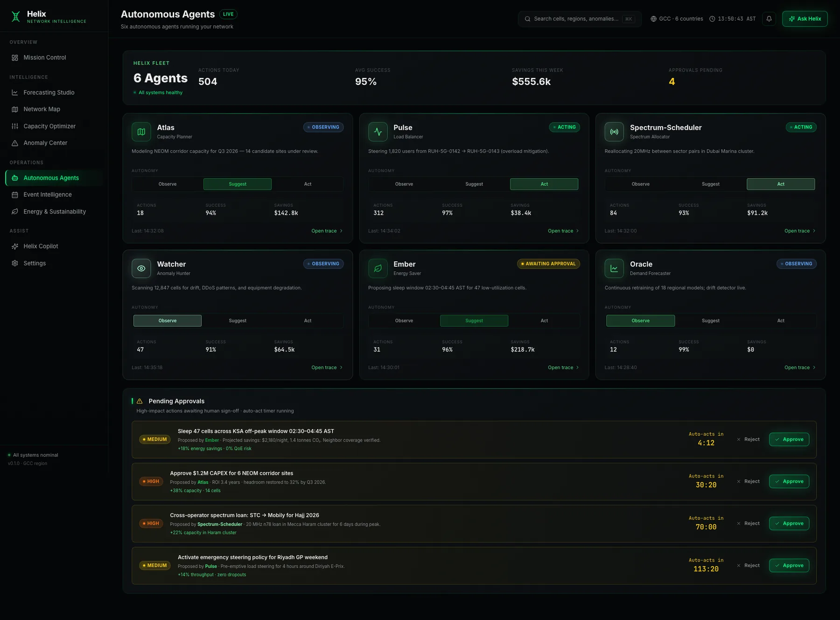Focus the search cells, regions, anomalies field
The image size is (840, 620).
tap(580, 19)
